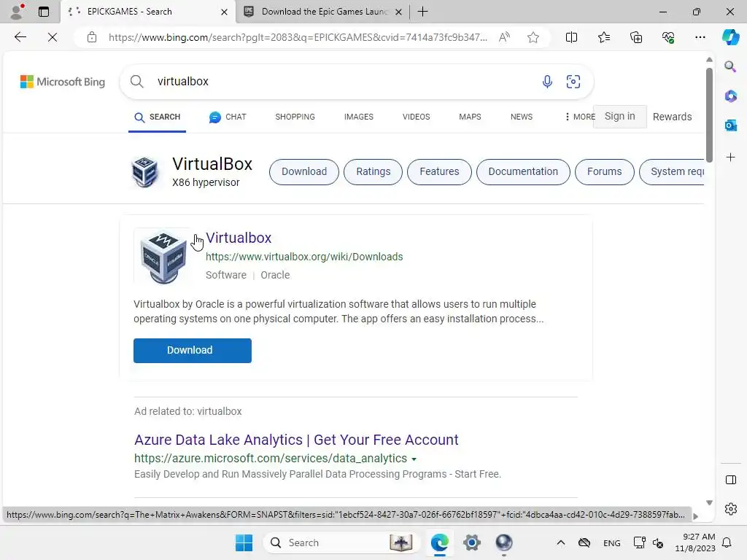Open virtualbox.org/wiki/Downloads URL
This screenshot has height=560, width=747.
point(304,257)
